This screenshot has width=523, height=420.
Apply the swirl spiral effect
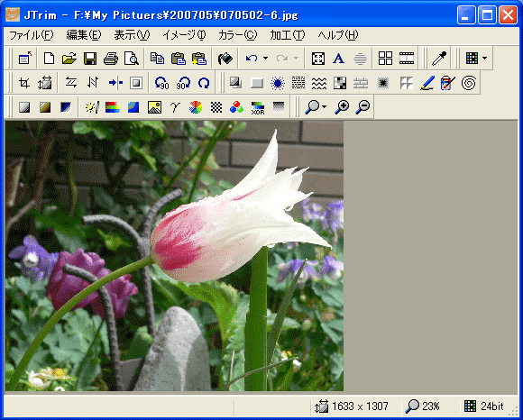(469, 83)
